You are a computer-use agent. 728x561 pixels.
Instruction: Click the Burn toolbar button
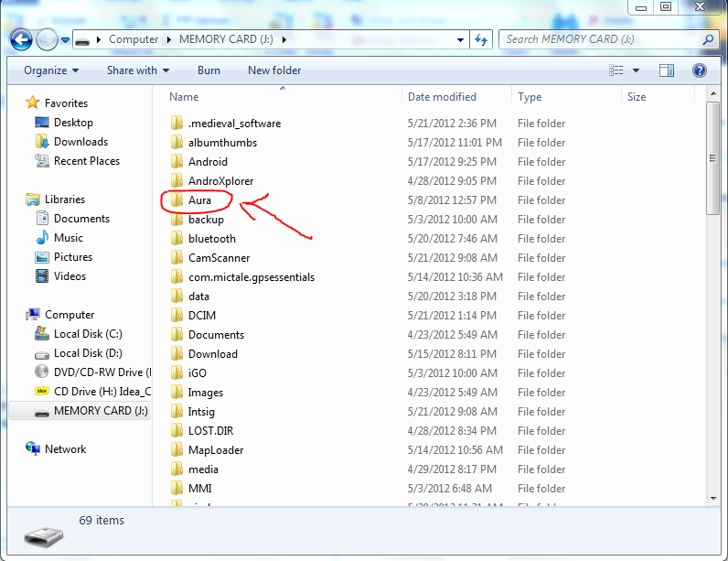click(209, 70)
